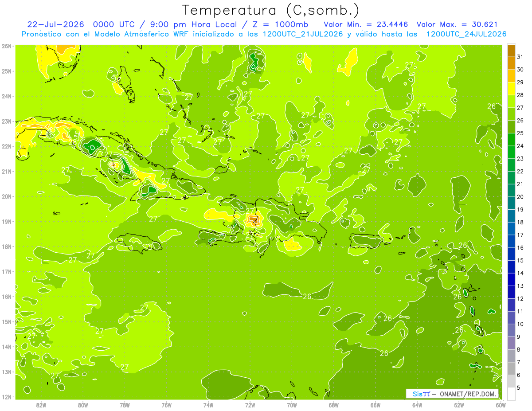The image size is (532, 411).
Task: Click the "76W" longitude axis label
Action: point(166,405)
